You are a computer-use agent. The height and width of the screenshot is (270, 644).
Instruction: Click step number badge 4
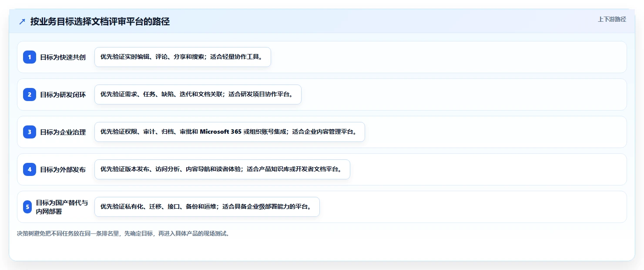point(30,169)
